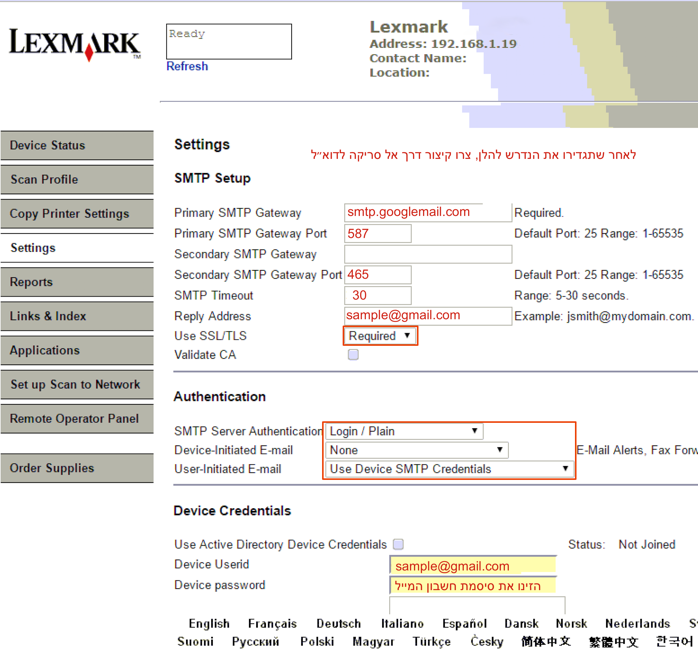Edit the Primary SMTP Gateway field
Viewport: 698px width, 659px height.
click(x=428, y=212)
